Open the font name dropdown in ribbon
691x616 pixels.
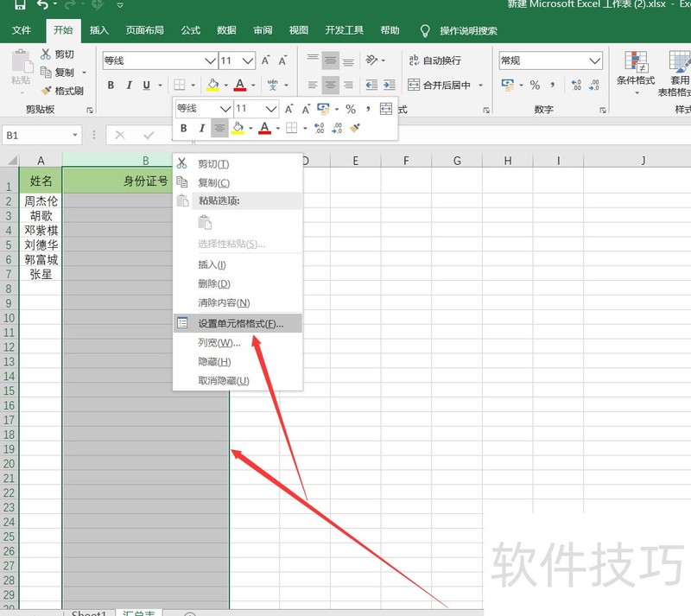click(x=210, y=61)
